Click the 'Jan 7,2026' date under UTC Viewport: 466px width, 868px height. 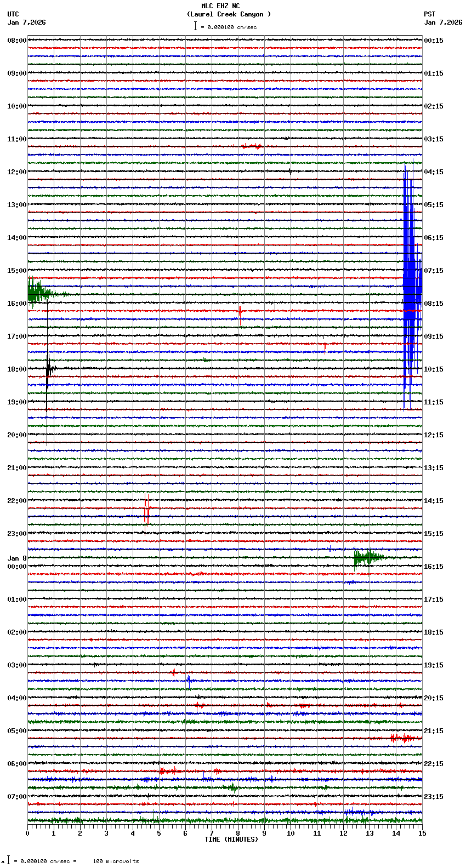[x=27, y=22]
